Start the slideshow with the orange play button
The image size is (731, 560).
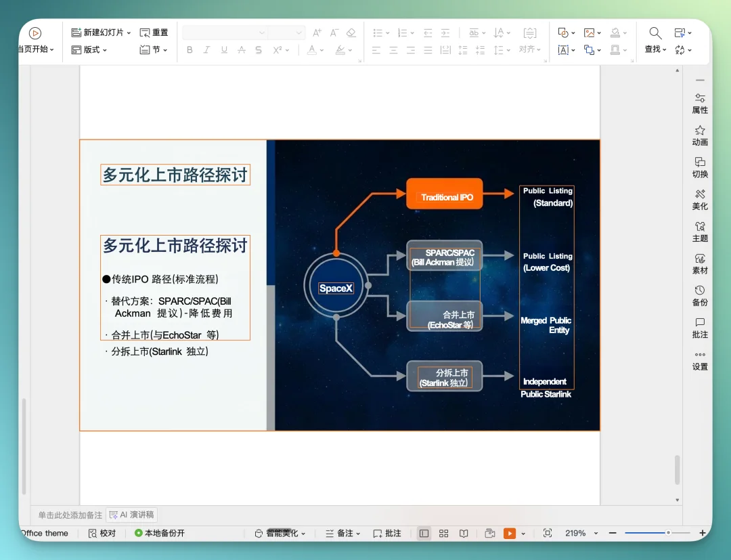click(509, 533)
